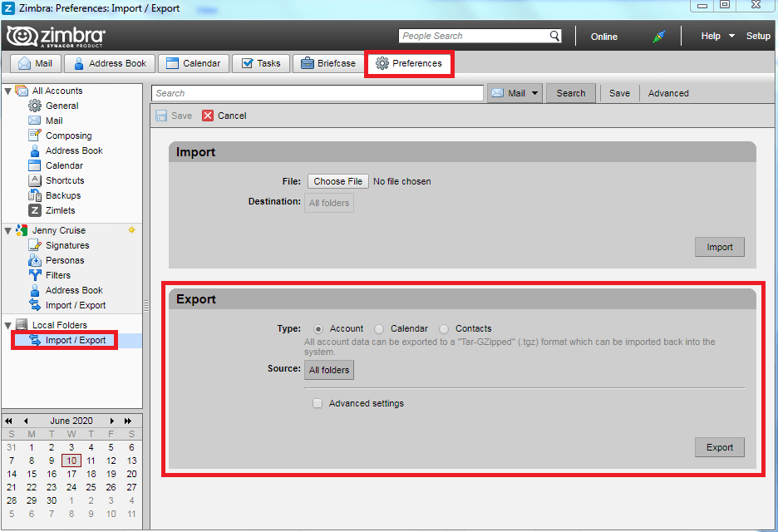Click into the main Search field

[x=318, y=93]
